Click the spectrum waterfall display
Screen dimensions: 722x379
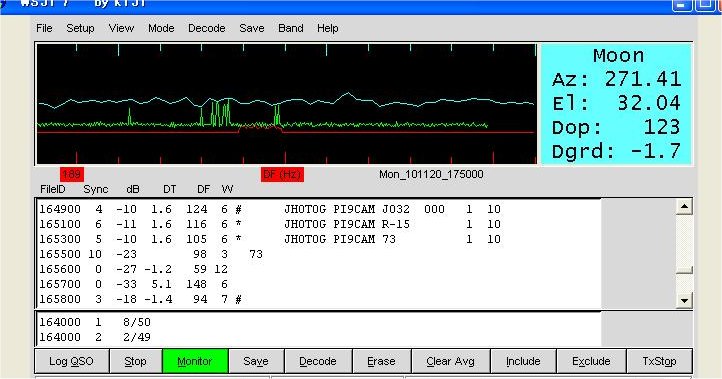pos(286,104)
